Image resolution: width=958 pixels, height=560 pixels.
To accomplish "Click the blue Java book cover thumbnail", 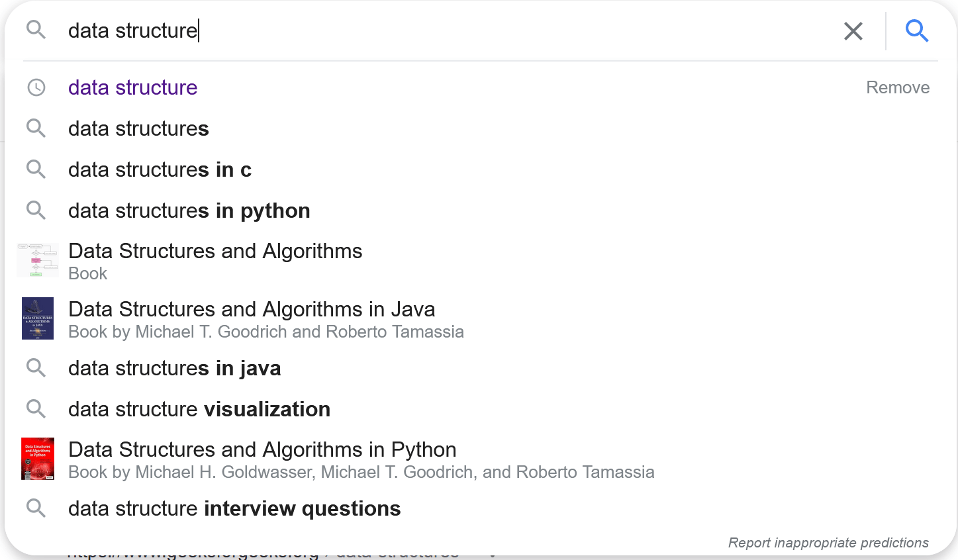I will pos(37,318).
